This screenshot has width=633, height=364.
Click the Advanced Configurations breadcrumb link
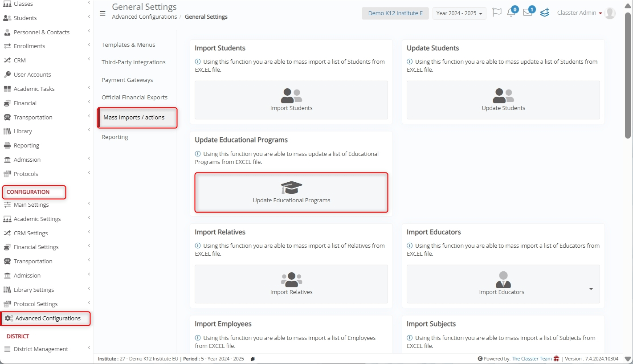[x=144, y=17]
